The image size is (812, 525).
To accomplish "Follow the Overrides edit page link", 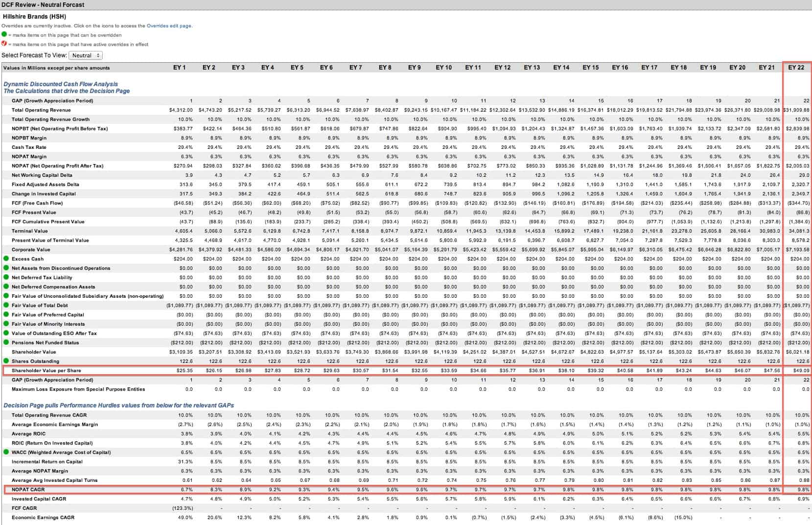I will [x=169, y=26].
